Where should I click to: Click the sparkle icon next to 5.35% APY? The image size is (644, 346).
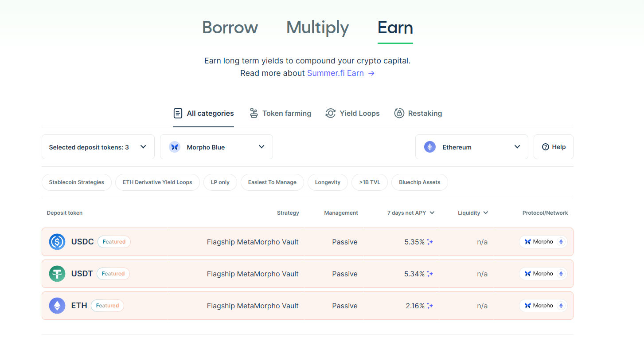click(430, 242)
